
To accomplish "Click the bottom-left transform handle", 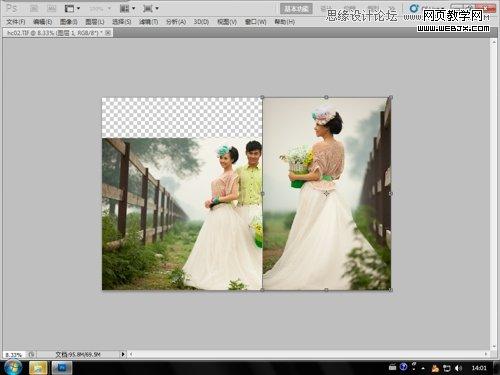I will (262, 290).
